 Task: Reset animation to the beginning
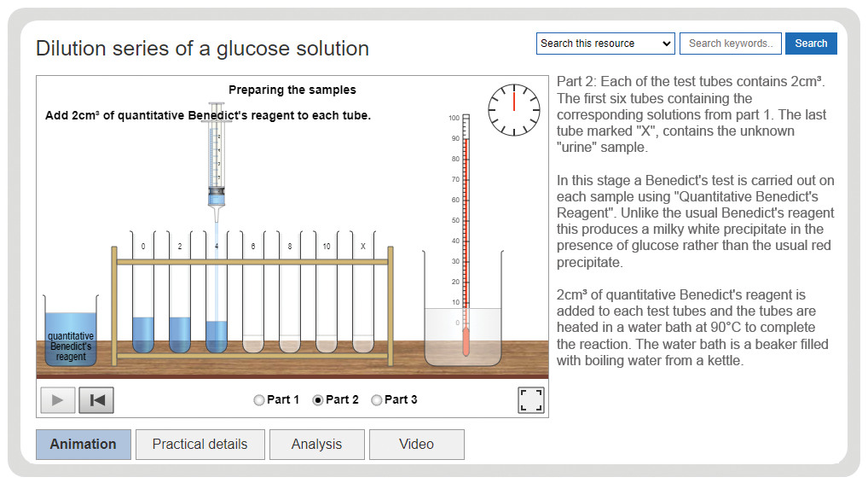point(96,400)
